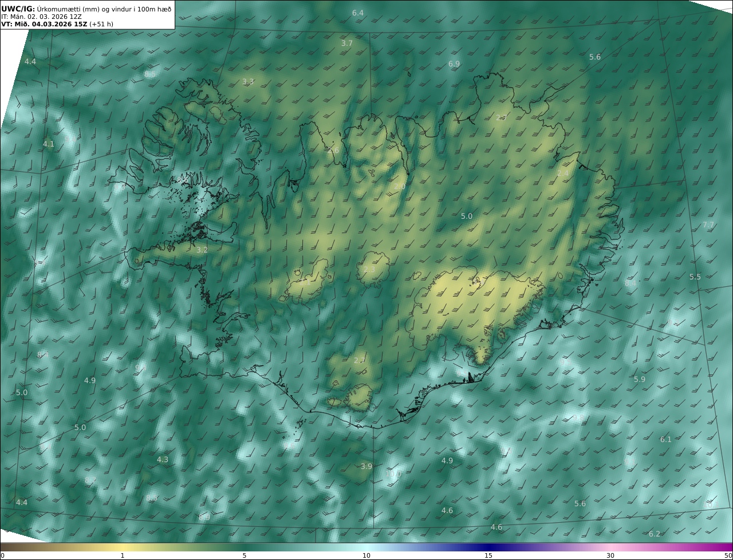Click the colorbar tick label 50
The width and height of the screenshot is (733, 560).
728,555
